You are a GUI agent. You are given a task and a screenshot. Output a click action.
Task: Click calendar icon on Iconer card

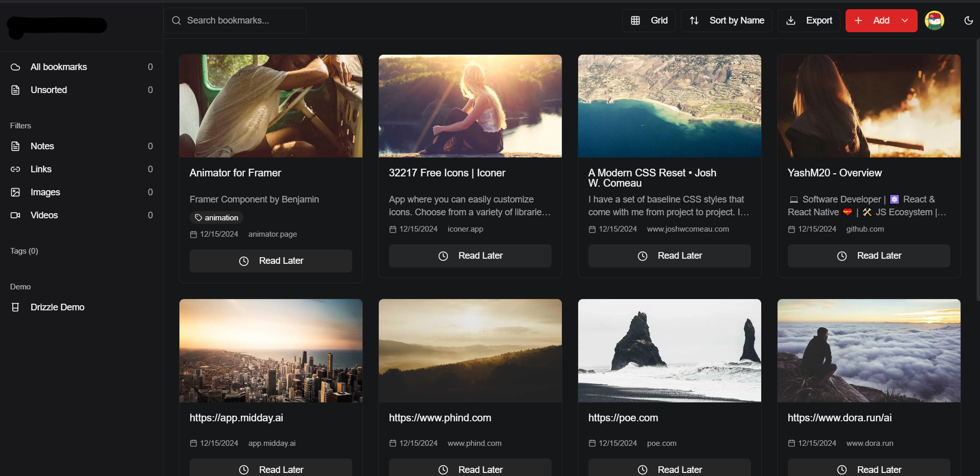click(x=393, y=229)
